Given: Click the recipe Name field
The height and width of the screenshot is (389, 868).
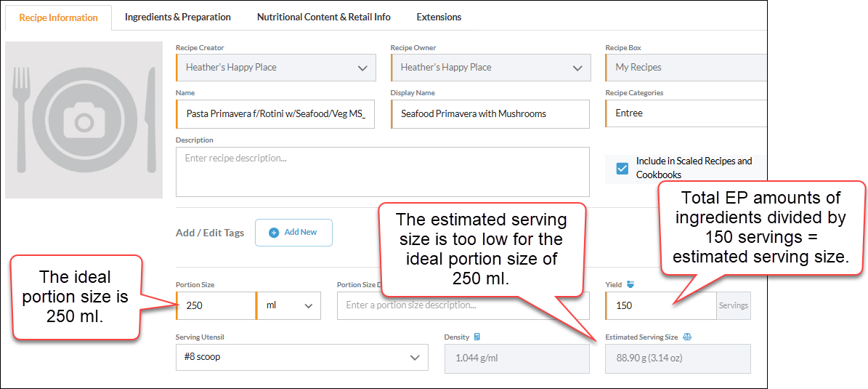Looking at the screenshot, I should point(275,114).
